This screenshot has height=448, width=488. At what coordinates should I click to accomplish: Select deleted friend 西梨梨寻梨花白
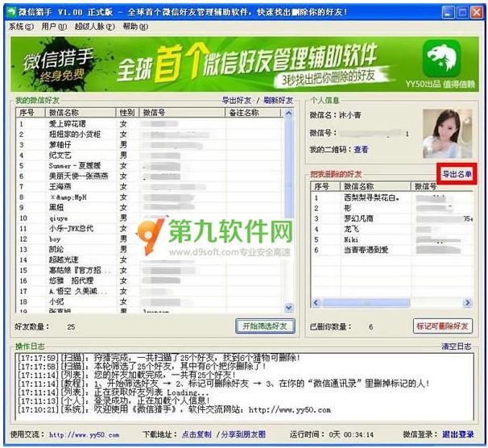(392, 197)
